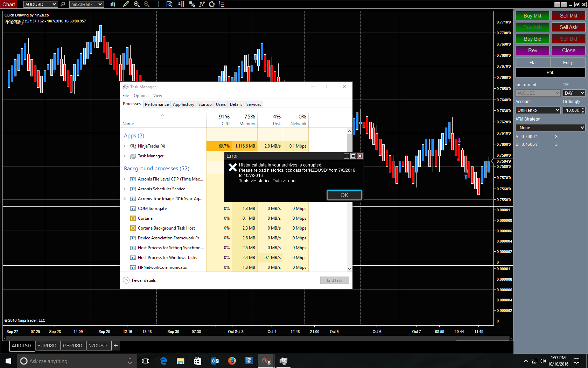Click the zoom in magnifier icon
The width and height of the screenshot is (588, 368).
click(x=137, y=4)
